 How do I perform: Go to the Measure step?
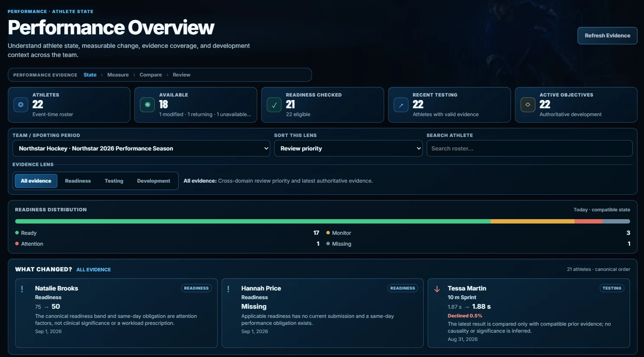pyautogui.click(x=118, y=75)
